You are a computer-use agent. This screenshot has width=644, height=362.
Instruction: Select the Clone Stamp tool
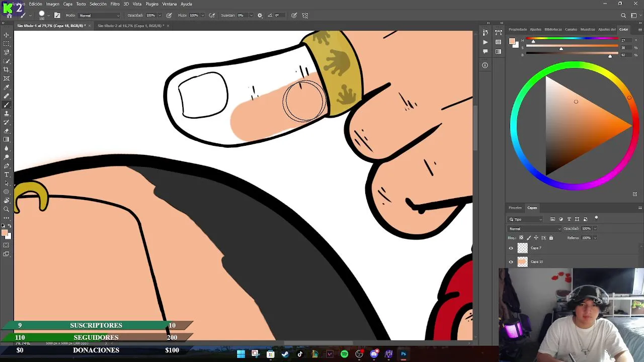point(7,114)
